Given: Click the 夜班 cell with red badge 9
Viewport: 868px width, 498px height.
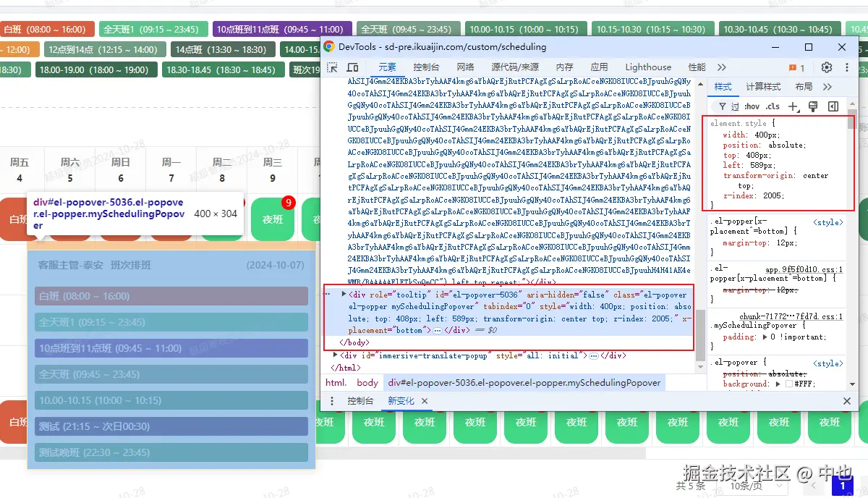Looking at the screenshot, I should tap(273, 220).
